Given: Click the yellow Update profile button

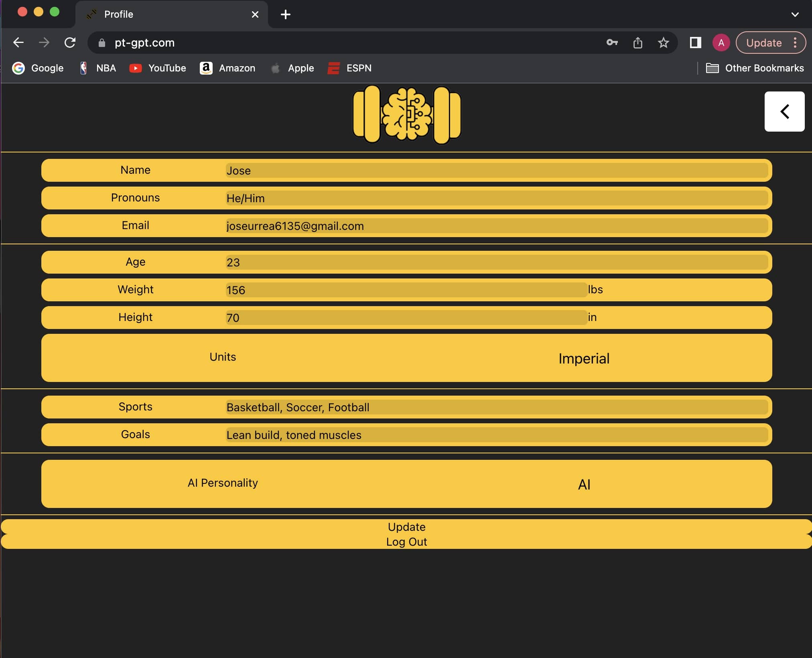Looking at the screenshot, I should coord(406,526).
